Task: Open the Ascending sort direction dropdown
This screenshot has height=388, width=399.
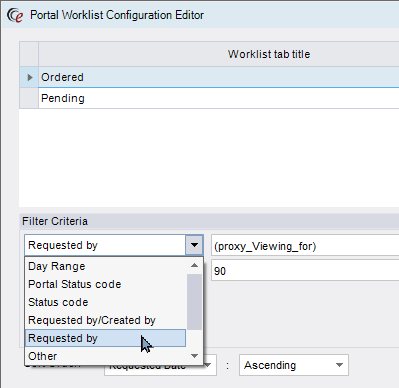Action: (x=294, y=365)
